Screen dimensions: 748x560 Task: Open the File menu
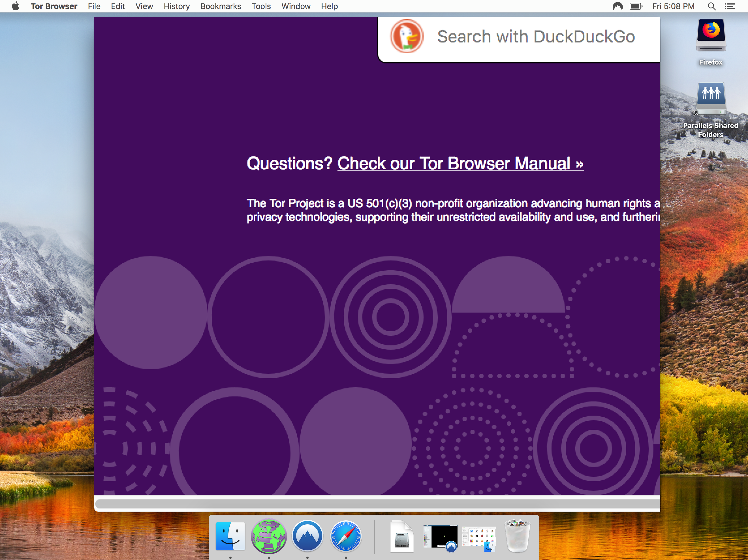click(94, 6)
